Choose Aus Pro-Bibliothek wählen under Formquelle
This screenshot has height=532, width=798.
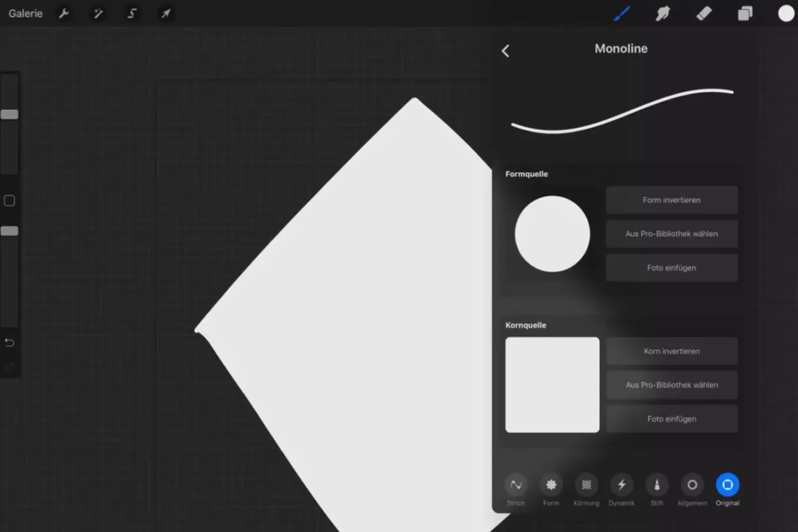672,233
